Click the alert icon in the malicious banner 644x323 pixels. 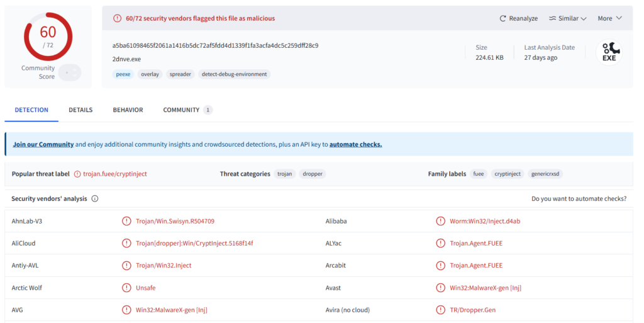pos(117,19)
